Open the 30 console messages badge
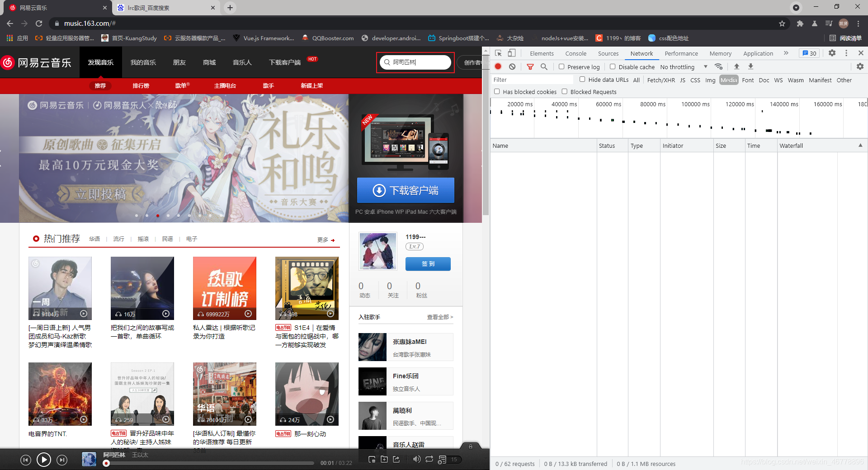868x470 pixels. (x=809, y=53)
